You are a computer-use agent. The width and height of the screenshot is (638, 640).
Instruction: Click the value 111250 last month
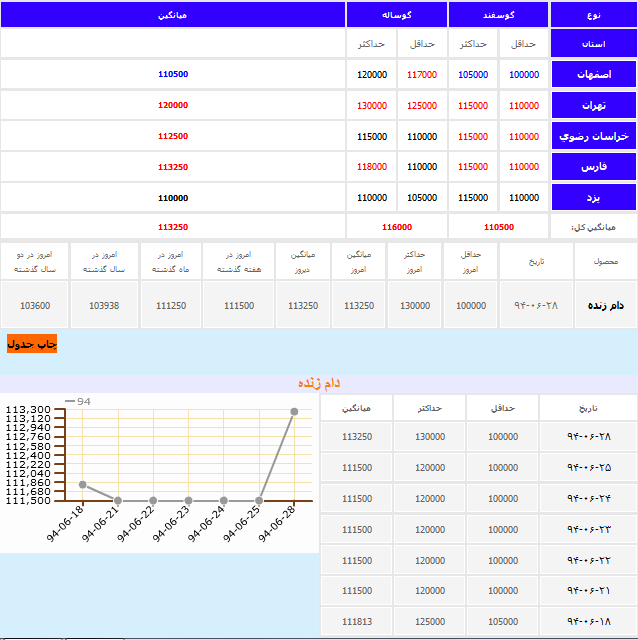(x=171, y=305)
